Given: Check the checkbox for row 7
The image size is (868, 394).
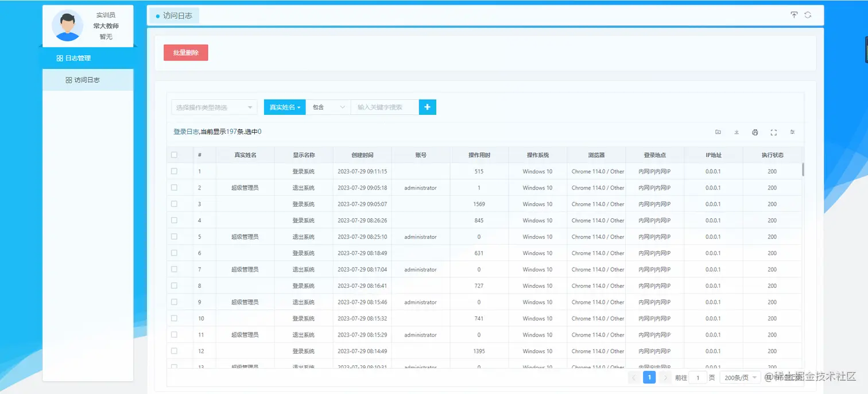Looking at the screenshot, I should (x=174, y=269).
